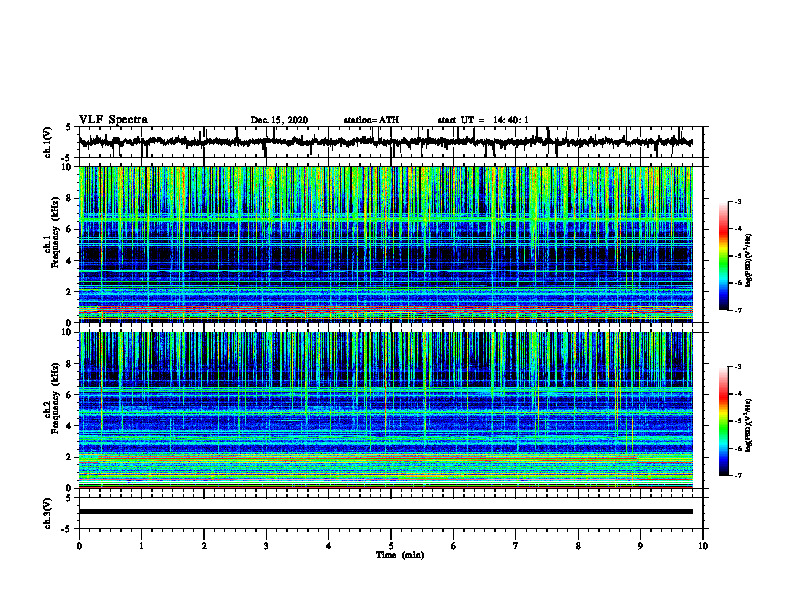Click the -5 tick on ch.1(V) axis
792x612 pixels.
pyautogui.click(x=67, y=158)
